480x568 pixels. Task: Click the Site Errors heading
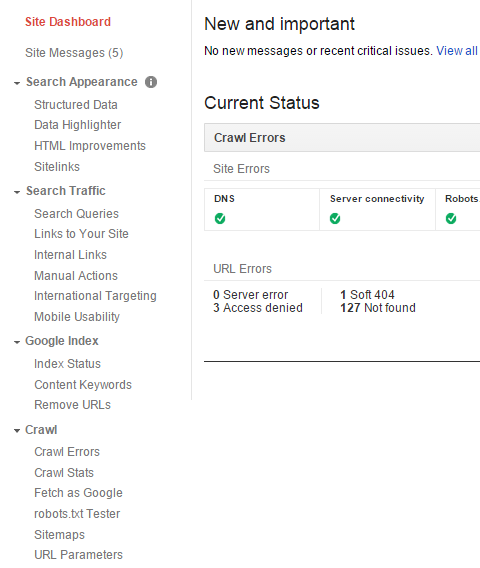(x=241, y=169)
